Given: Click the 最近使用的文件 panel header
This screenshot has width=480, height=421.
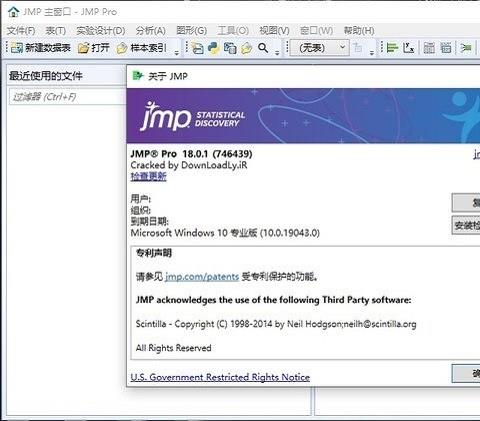Looking at the screenshot, I should click(67, 76).
